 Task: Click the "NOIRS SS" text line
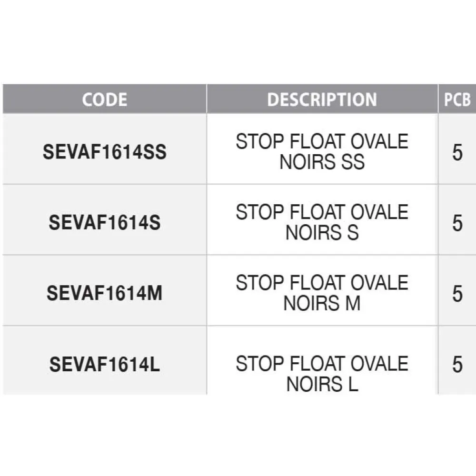pyautogui.click(x=322, y=162)
